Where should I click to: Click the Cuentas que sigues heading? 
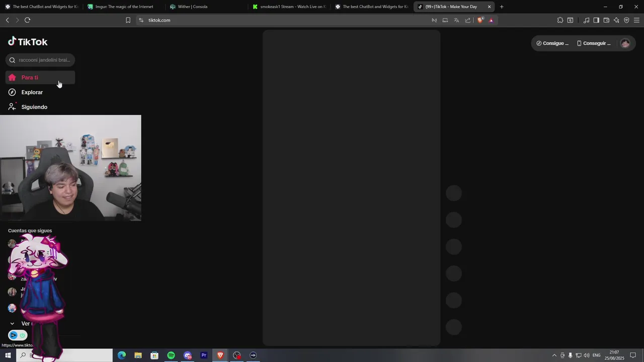[x=30, y=231]
